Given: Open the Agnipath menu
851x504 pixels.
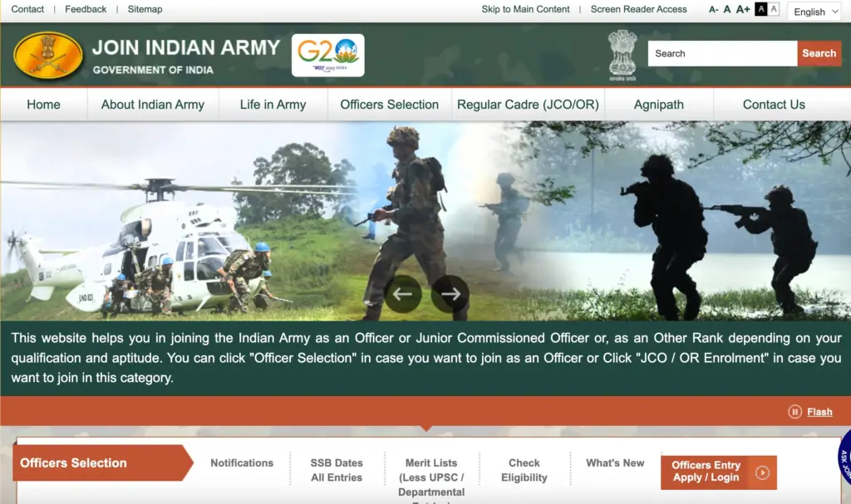Looking at the screenshot, I should 659,104.
